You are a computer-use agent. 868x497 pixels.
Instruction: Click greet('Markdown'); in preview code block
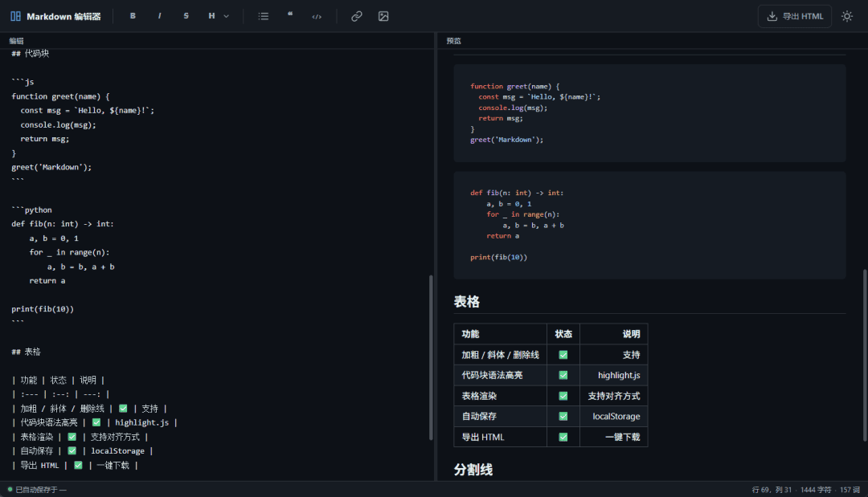(x=506, y=140)
